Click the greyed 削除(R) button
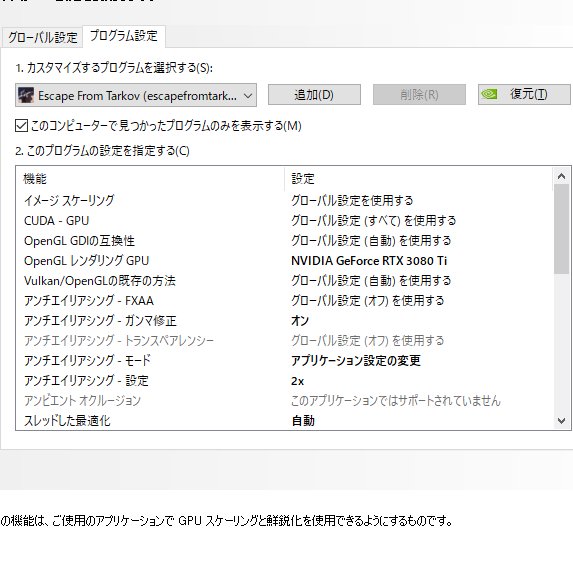This screenshot has width=573, height=573. 419,95
